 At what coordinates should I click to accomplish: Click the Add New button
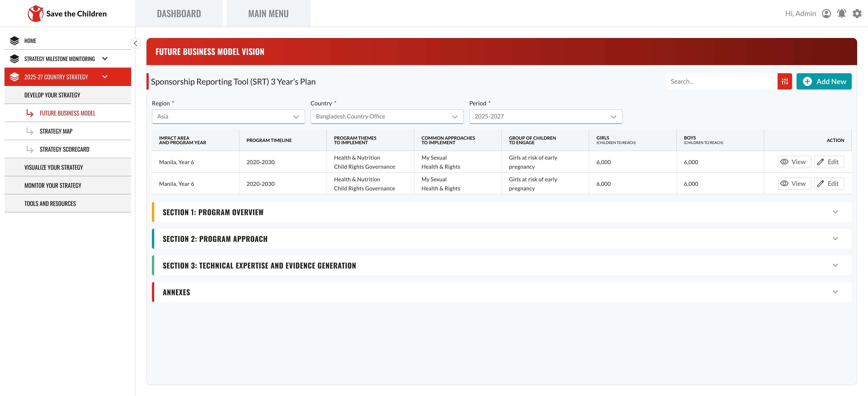[x=824, y=81]
